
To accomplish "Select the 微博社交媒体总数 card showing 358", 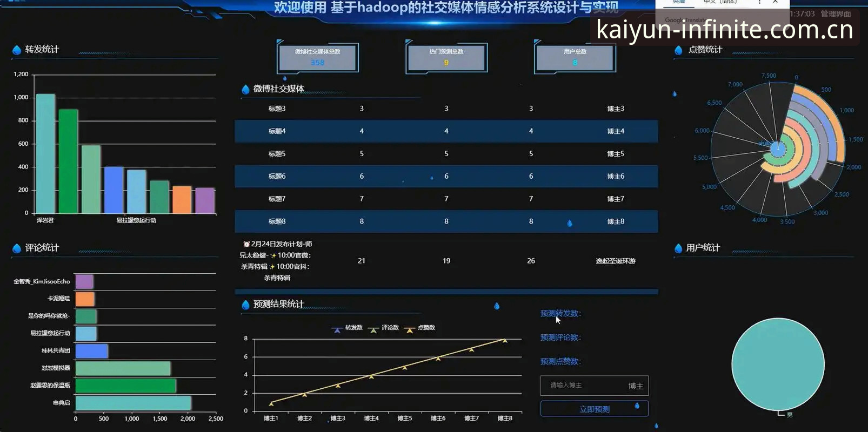I will click(x=318, y=58).
